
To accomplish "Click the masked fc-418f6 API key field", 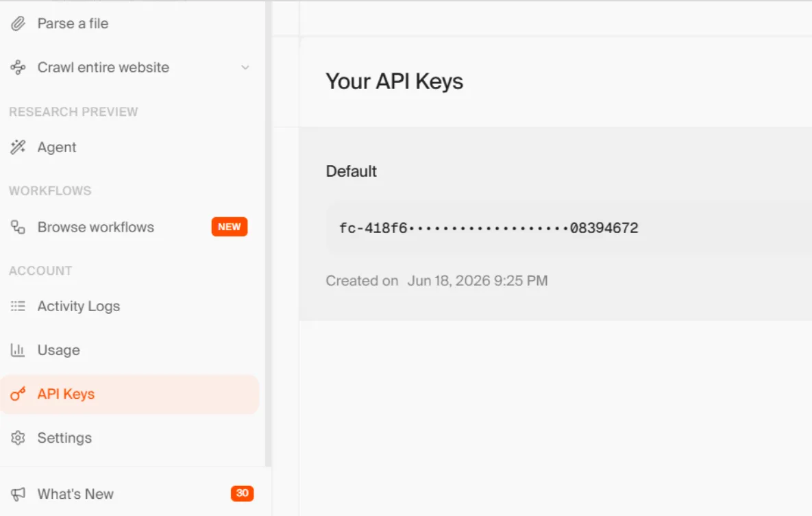I will tap(569, 228).
